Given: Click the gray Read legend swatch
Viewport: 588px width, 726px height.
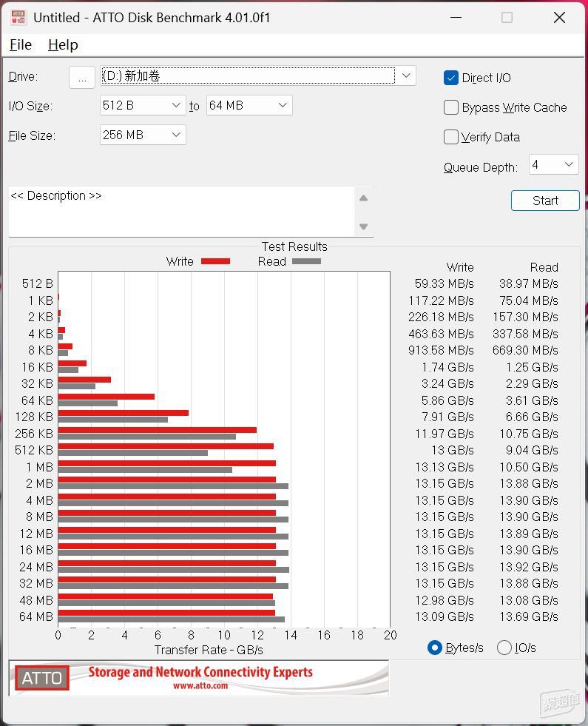Looking at the screenshot, I should [x=306, y=261].
